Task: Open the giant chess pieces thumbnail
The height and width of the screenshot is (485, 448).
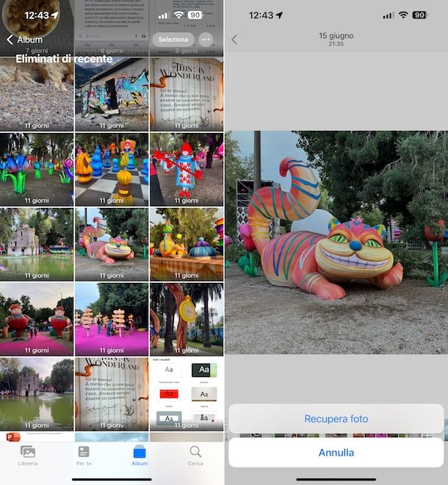Action: [112, 170]
